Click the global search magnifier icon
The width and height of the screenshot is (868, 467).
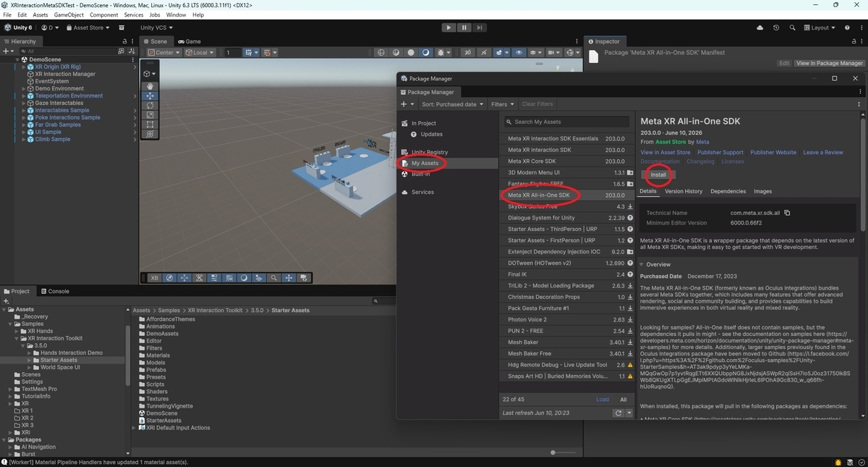pyautogui.click(x=791, y=28)
